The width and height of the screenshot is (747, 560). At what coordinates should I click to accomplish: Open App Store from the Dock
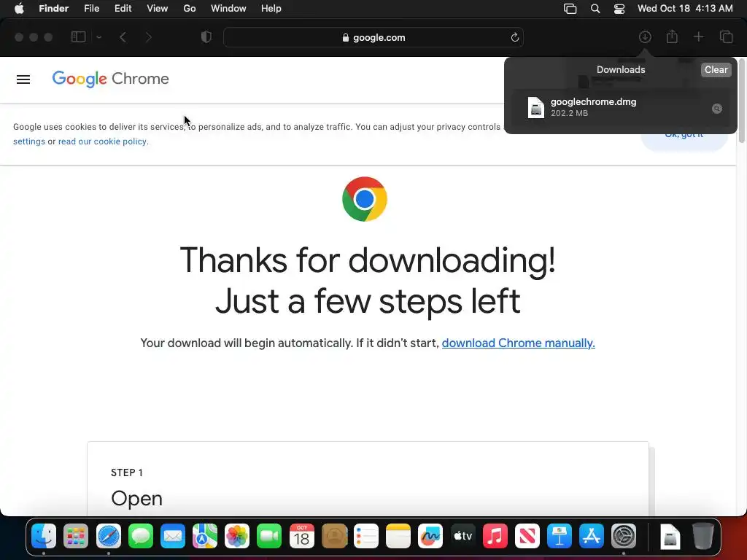click(591, 536)
